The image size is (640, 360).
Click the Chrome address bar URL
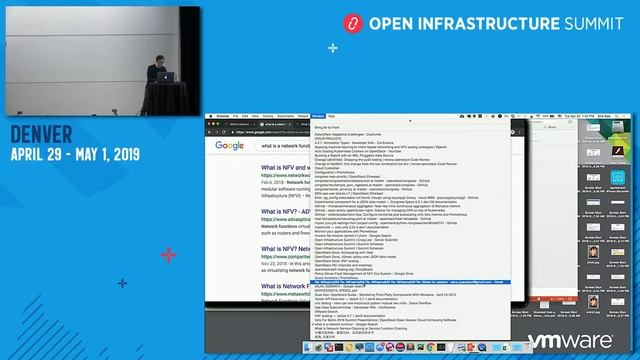[272, 132]
